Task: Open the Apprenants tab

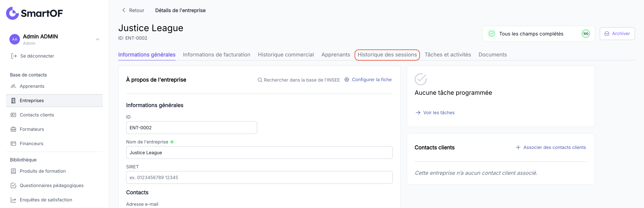Action: click(x=336, y=55)
